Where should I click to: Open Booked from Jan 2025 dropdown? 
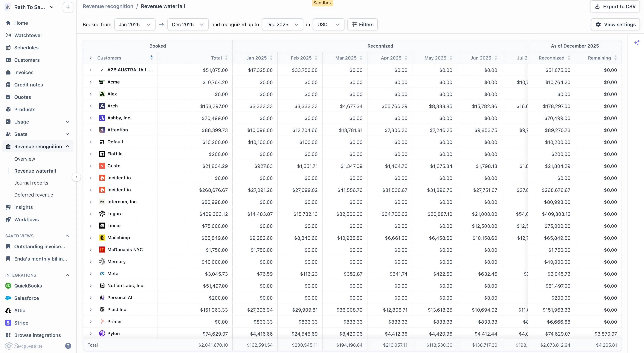click(x=135, y=24)
